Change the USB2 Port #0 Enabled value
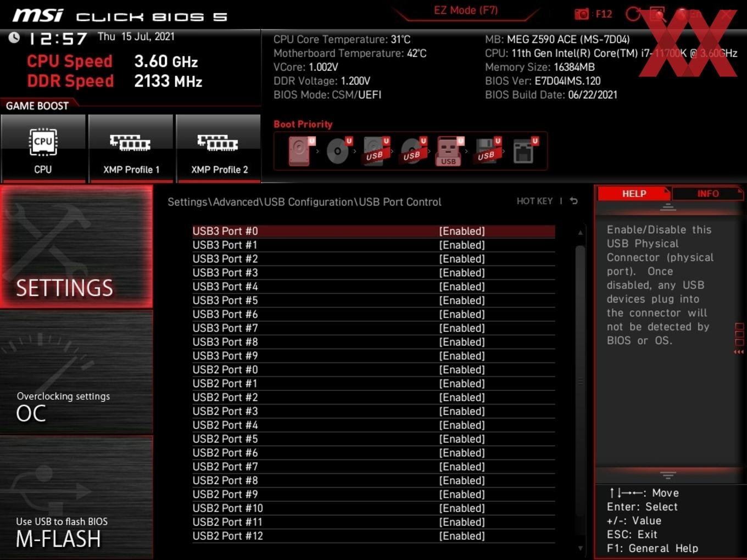The height and width of the screenshot is (560, 747). 462,369
